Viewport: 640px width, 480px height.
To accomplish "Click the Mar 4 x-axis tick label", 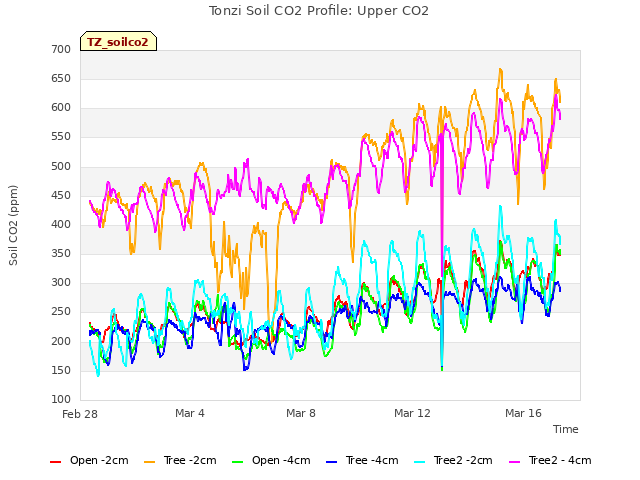I will pyautogui.click(x=190, y=413).
